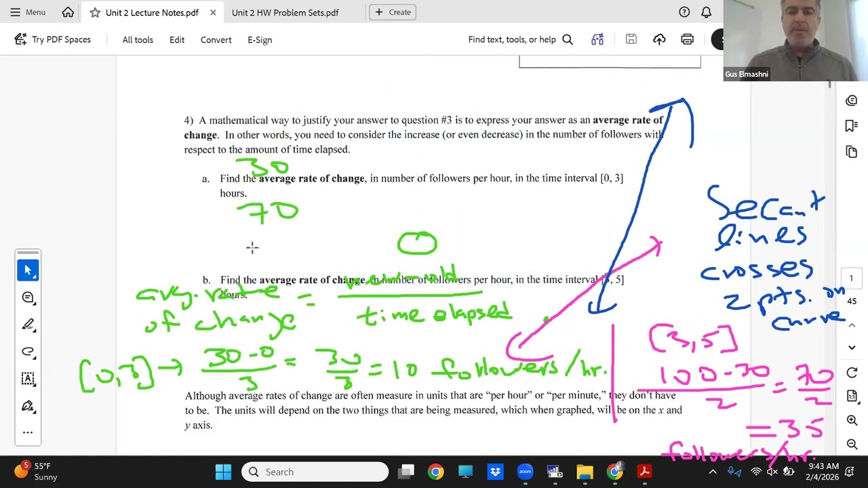Open E-Sign tools
The height and width of the screenshot is (488, 868).
[260, 39]
